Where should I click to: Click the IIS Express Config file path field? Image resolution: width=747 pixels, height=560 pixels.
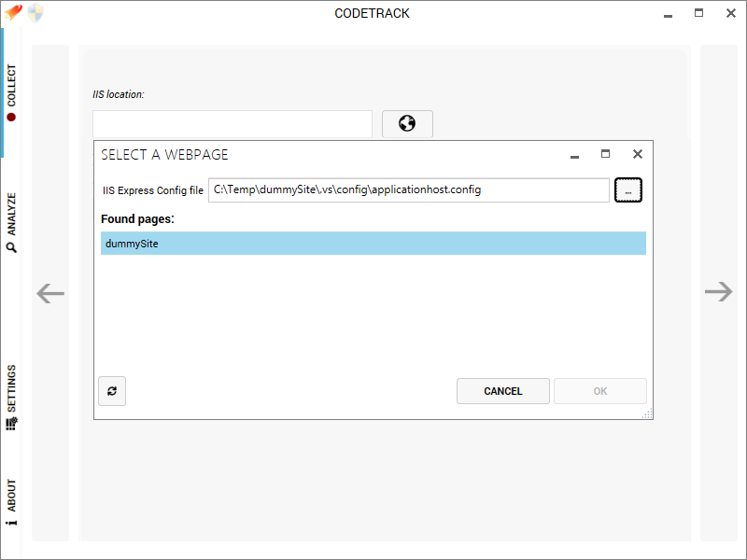[409, 190]
